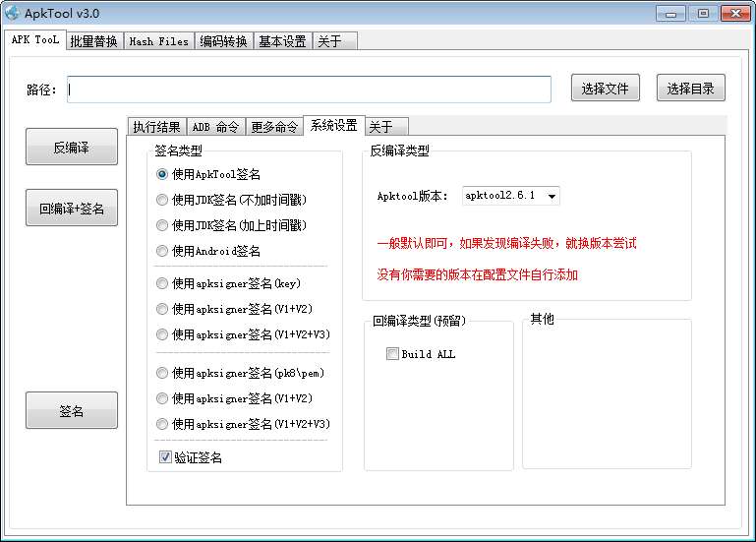
Task: Click the 选择目录 button
Action: click(690, 89)
